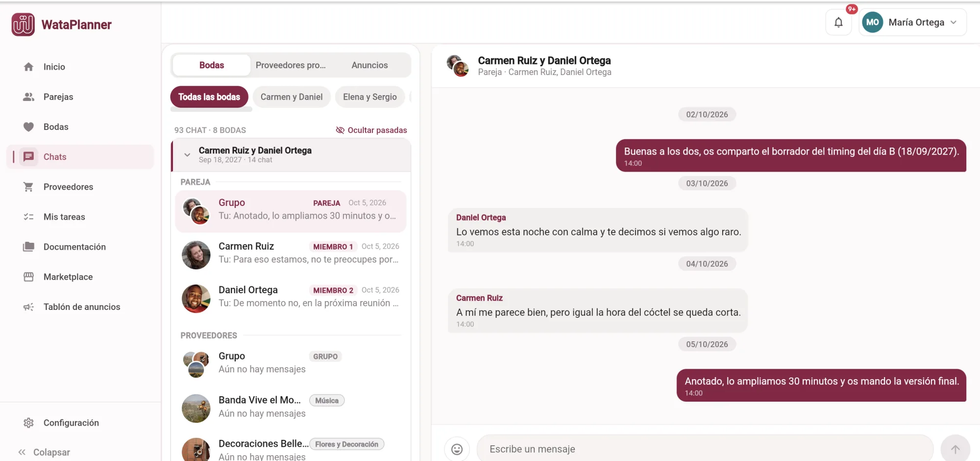
Task: Collapse Carmen Ruiz y Daniel Ortega wedding group
Action: 187,155
